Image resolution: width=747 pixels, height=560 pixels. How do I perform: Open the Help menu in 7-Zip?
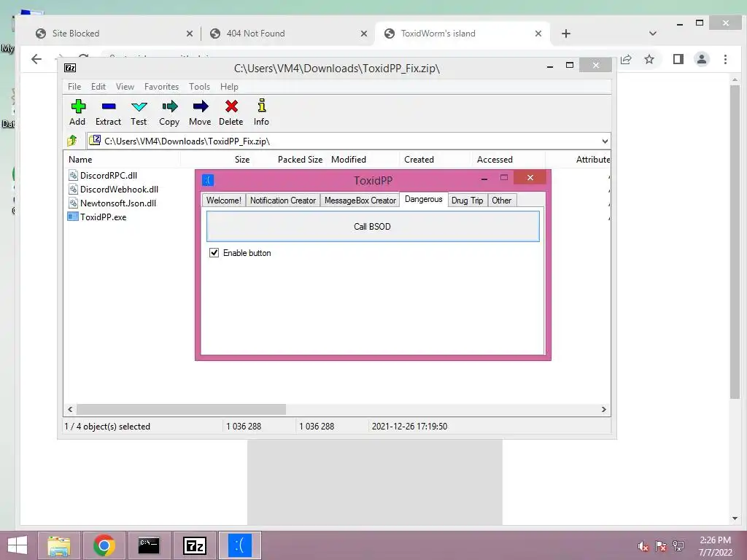[229, 87]
